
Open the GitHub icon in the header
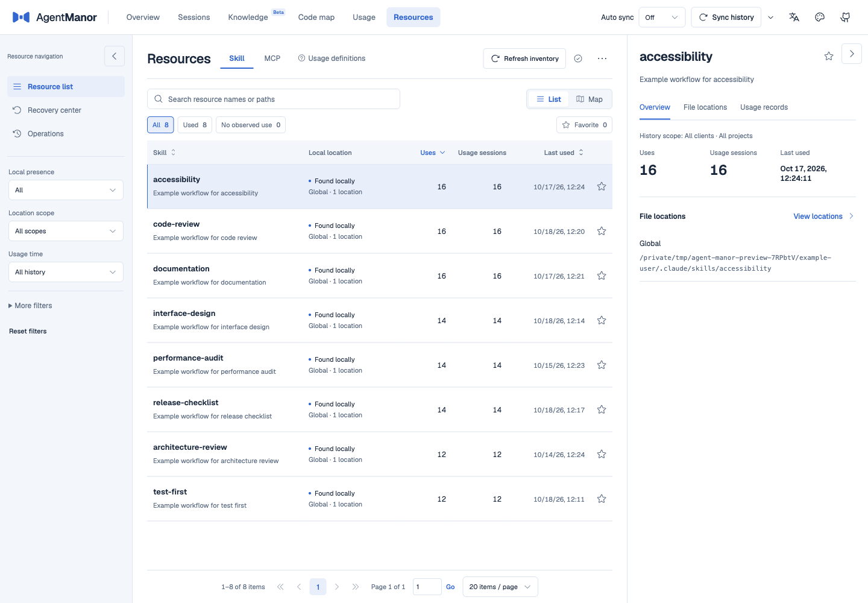(845, 17)
